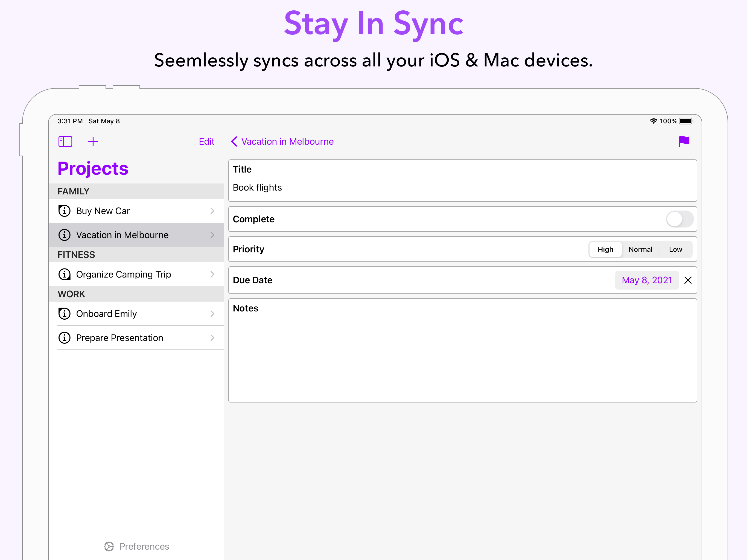
Task: Add a new project using the plus icon
Action: pos(93,142)
